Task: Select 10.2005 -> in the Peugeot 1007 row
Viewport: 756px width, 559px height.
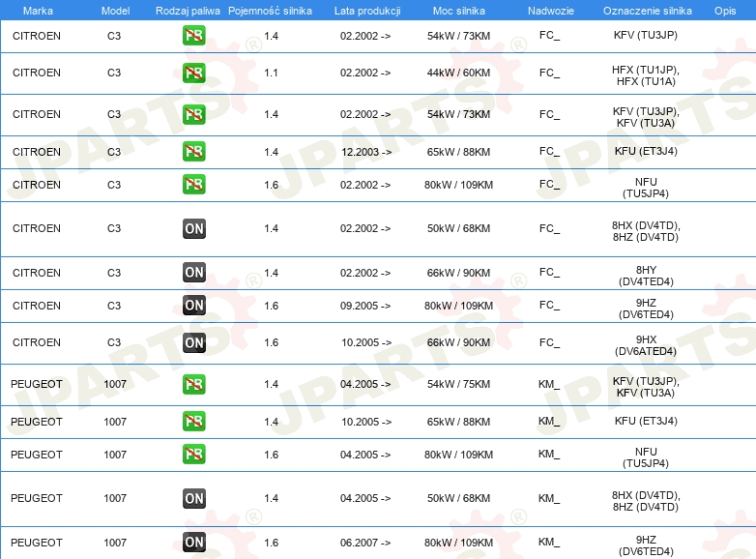Action: pyautogui.click(x=366, y=422)
